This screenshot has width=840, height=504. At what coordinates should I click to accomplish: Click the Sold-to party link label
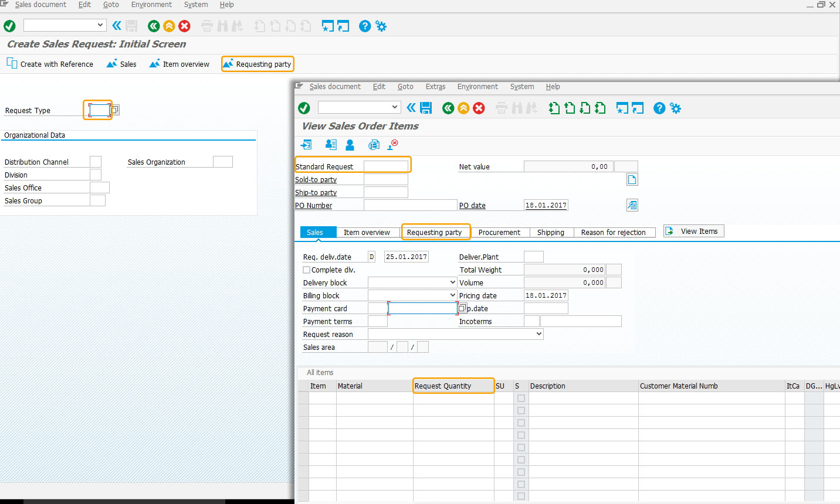tap(316, 180)
